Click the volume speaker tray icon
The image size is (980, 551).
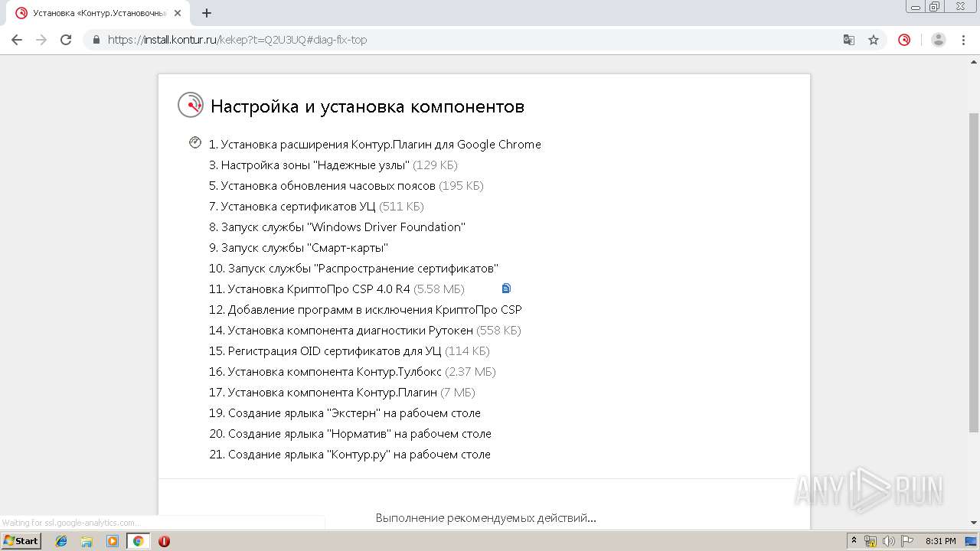(x=889, y=541)
